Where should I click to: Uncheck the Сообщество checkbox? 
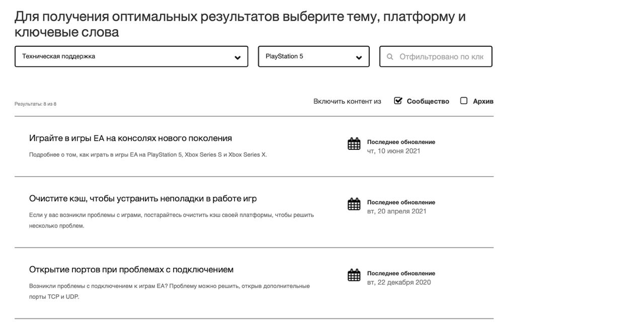pyautogui.click(x=398, y=101)
